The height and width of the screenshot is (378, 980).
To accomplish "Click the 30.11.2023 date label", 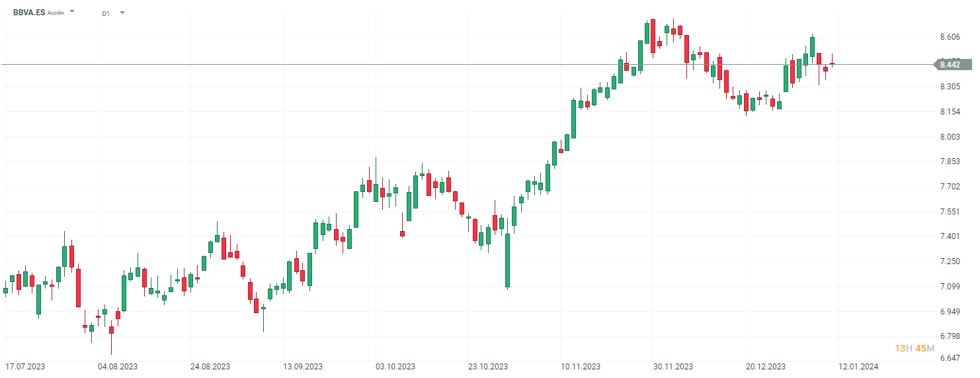I will [673, 366].
